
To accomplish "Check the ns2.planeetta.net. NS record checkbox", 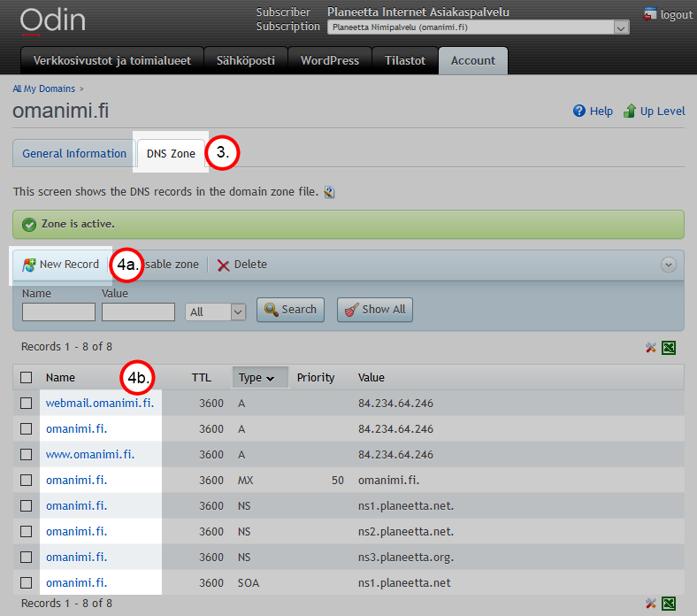I will [27, 532].
